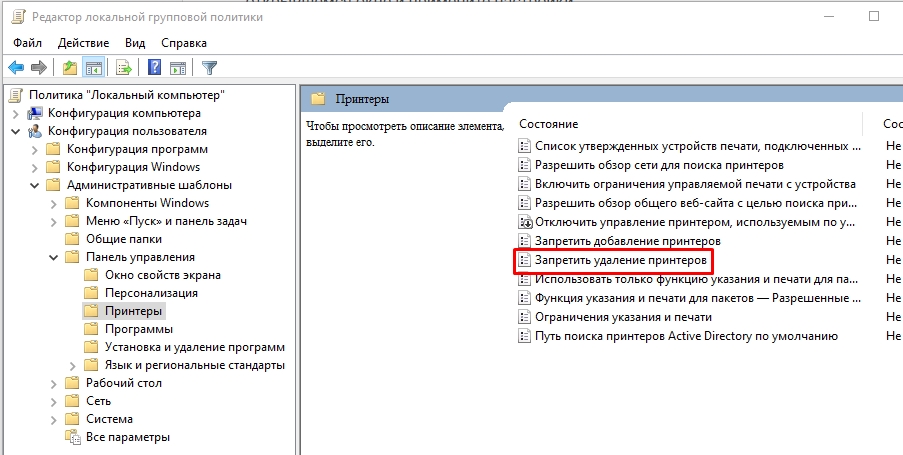The image size is (903, 455).
Task: Click the Forward arrow toolbar icon
Action: pyautogui.click(x=39, y=68)
